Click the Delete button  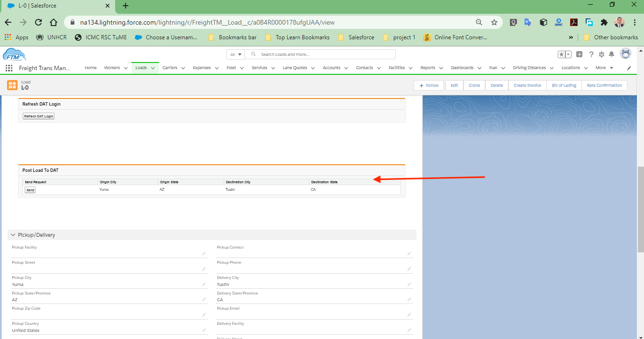click(x=497, y=86)
